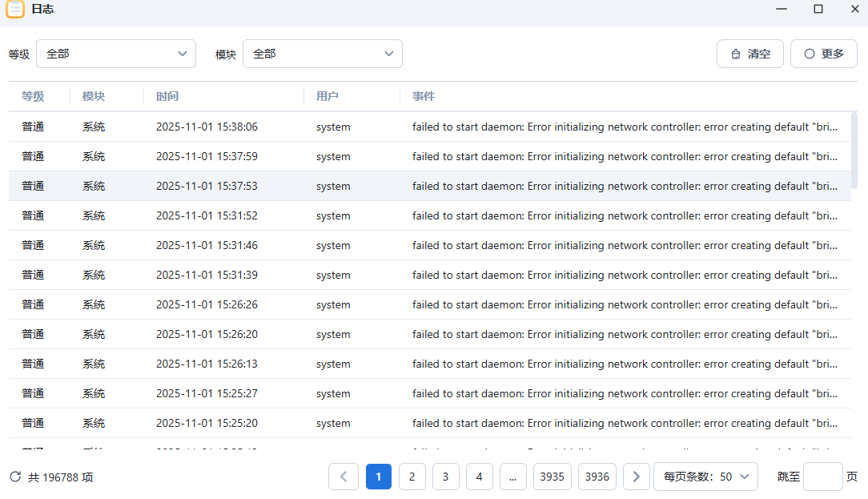
Task: Click the previous page arrow
Action: [344, 476]
